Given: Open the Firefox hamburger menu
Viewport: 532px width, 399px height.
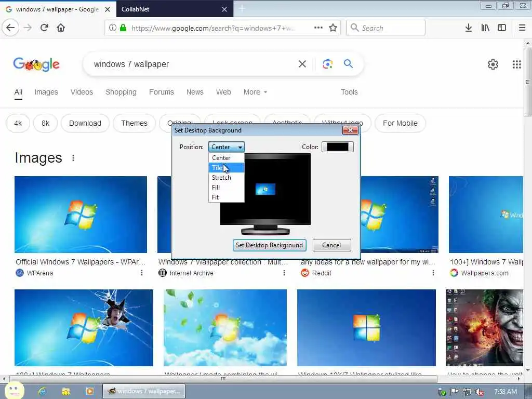Looking at the screenshot, I should coord(522,28).
